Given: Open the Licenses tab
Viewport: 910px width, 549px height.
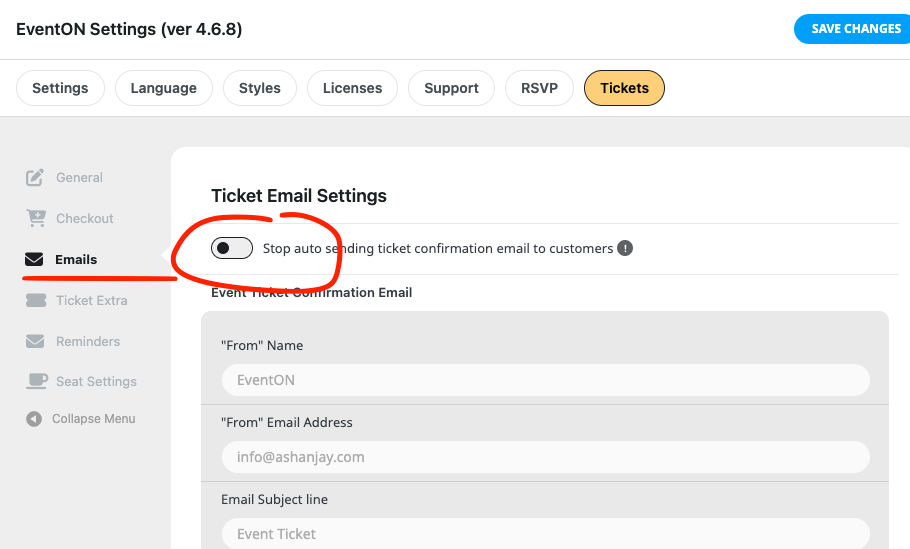Looking at the screenshot, I should [352, 88].
